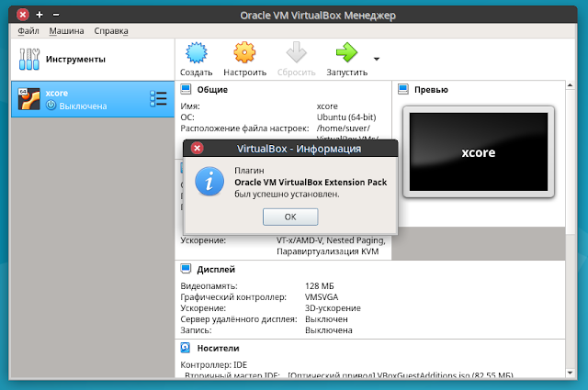Click the power state icon near Выключена
This screenshot has width=588, height=390.
(51, 106)
